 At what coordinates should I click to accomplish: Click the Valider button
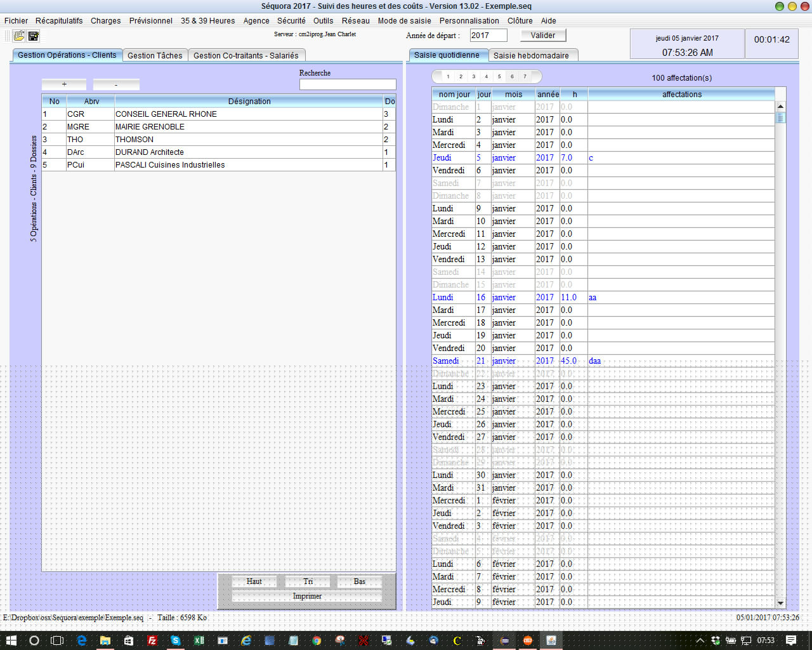click(x=543, y=36)
